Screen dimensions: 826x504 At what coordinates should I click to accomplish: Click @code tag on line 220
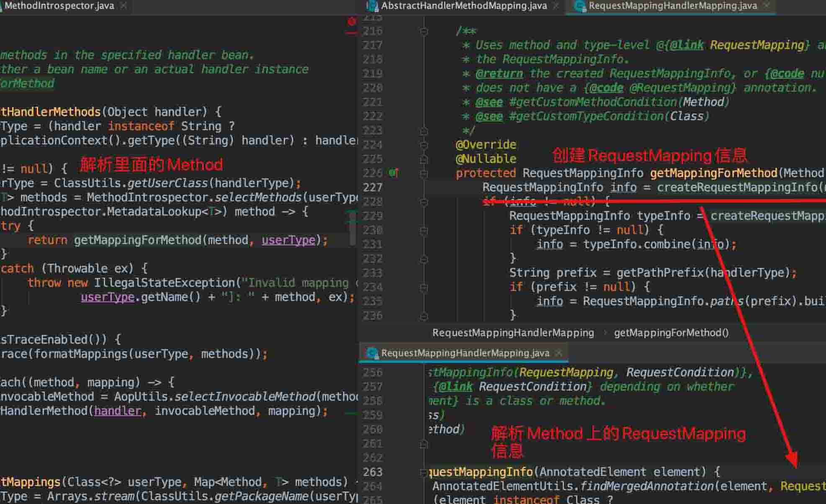coord(606,88)
